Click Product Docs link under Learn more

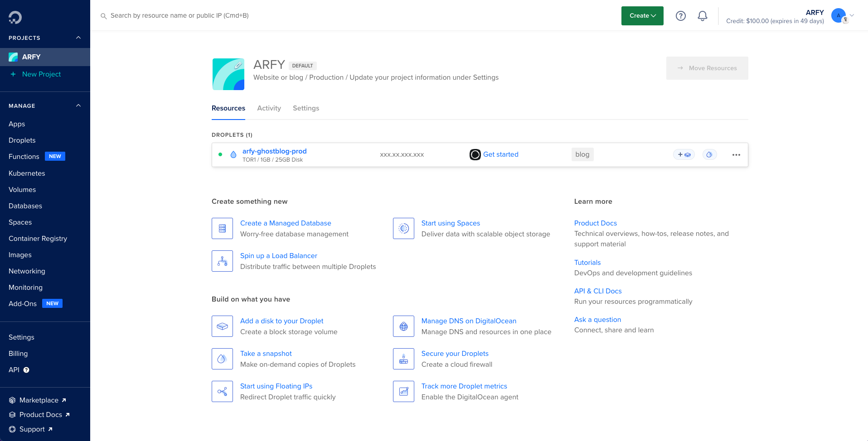(x=596, y=223)
